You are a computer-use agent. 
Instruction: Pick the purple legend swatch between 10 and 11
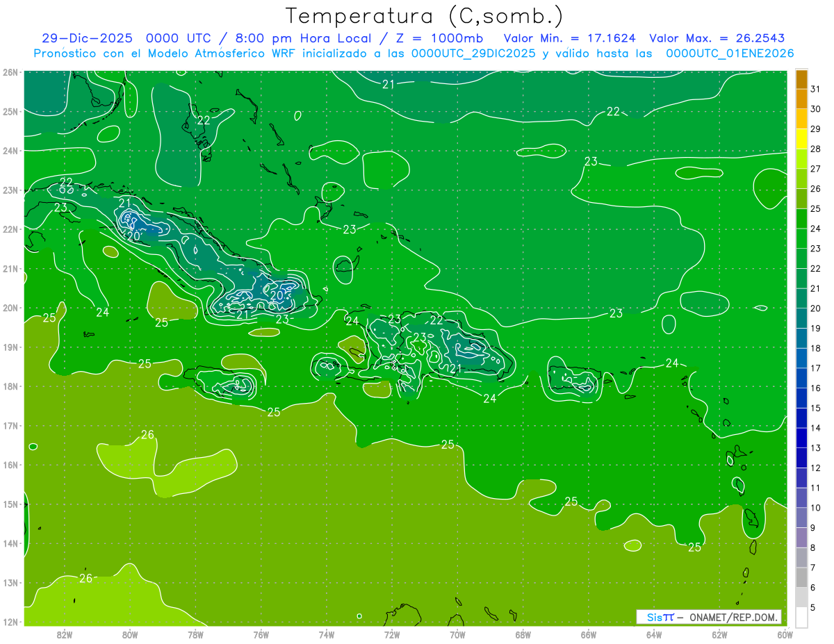coord(801,498)
